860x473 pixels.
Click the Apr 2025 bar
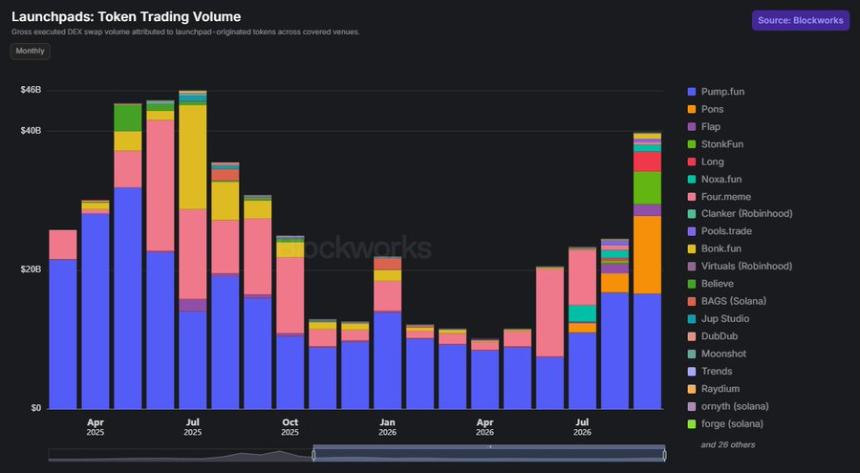(x=95, y=305)
